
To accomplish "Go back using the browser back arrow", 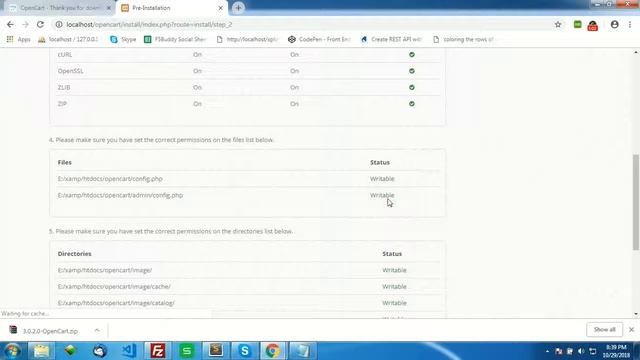I will (x=10, y=24).
